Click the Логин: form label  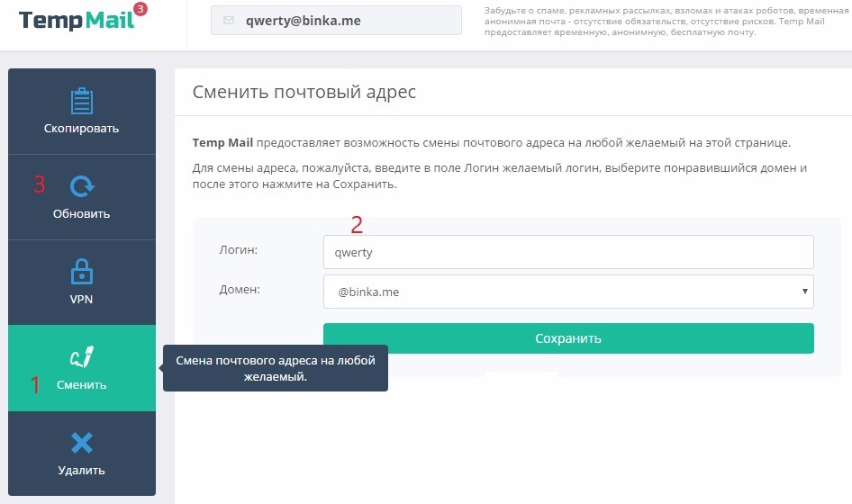239,250
